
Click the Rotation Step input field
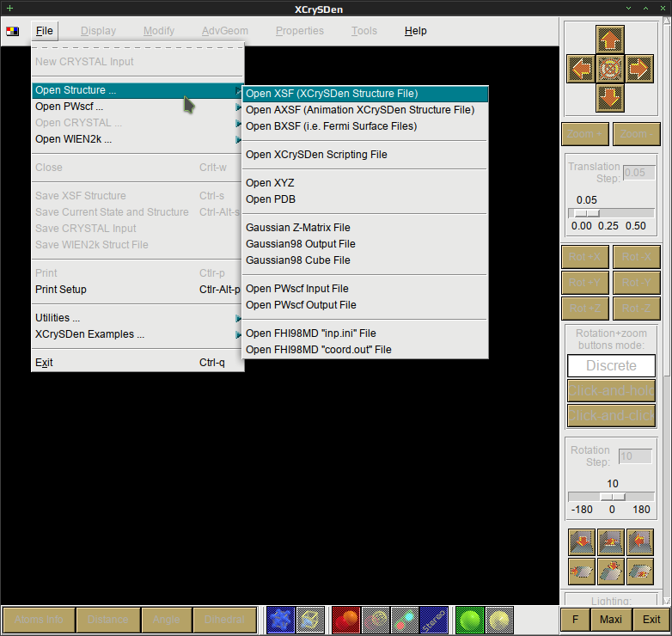pyautogui.click(x=635, y=456)
